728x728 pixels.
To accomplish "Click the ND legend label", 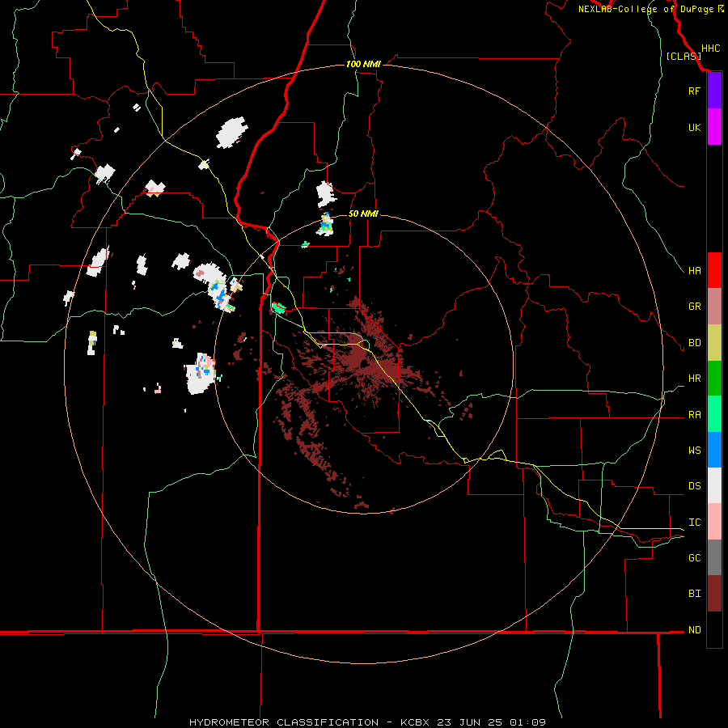I will (x=694, y=630).
